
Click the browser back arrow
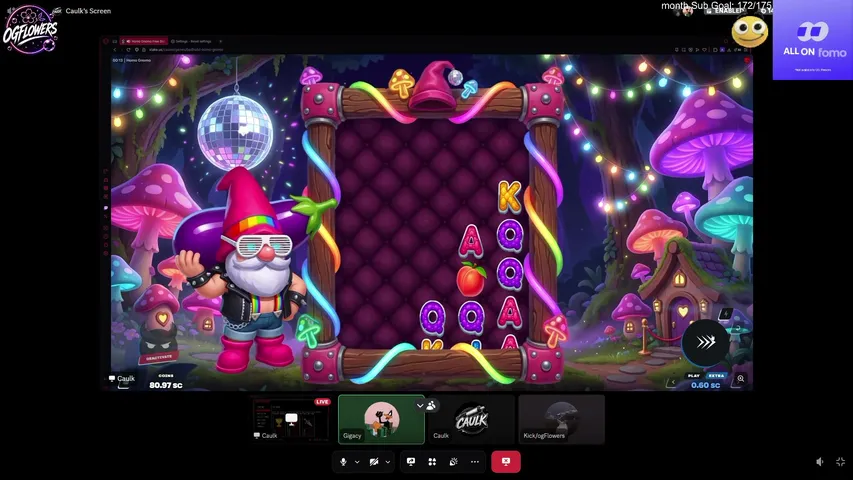[115, 50]
